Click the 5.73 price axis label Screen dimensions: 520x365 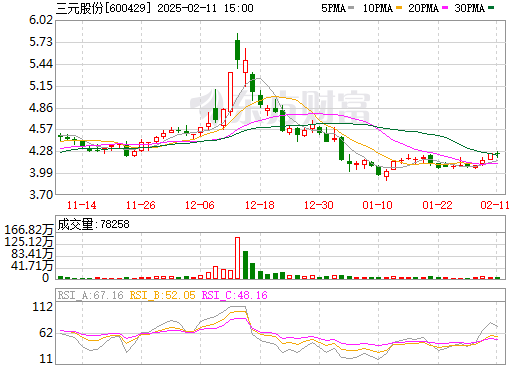coord(41,42)
